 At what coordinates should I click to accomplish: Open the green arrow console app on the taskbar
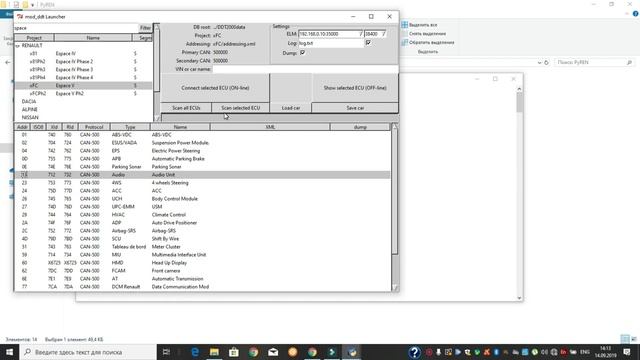point(332,352)
